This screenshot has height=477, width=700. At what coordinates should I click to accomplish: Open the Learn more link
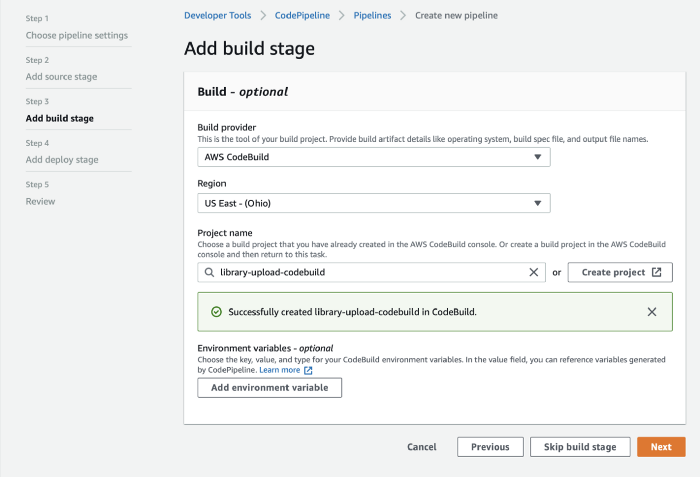click(279, 370)
